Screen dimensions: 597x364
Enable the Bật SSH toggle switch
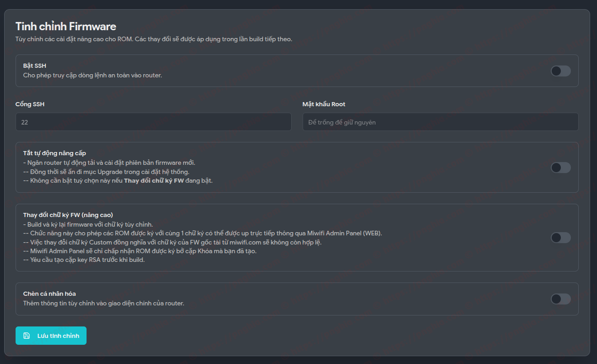560,71
